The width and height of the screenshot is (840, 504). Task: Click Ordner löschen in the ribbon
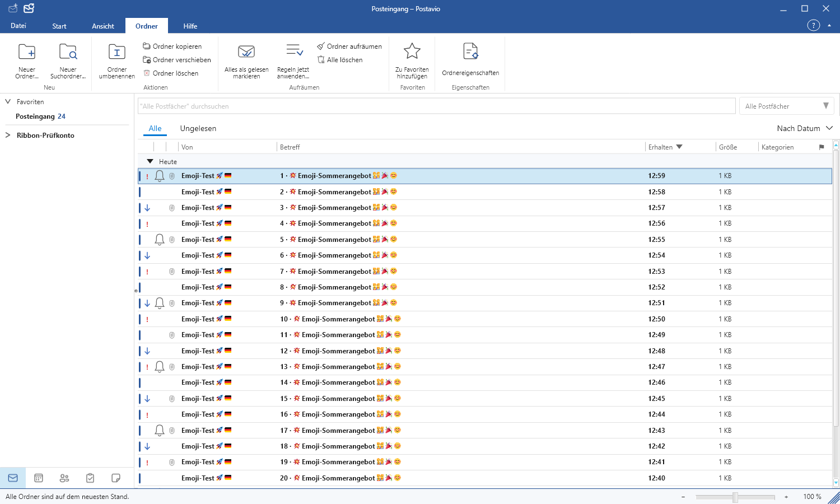point(171,73)
